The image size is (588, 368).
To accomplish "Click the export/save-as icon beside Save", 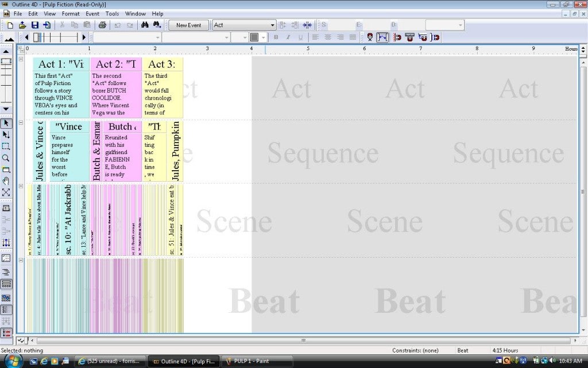I will pyautogui.click(x=47, y=25).
